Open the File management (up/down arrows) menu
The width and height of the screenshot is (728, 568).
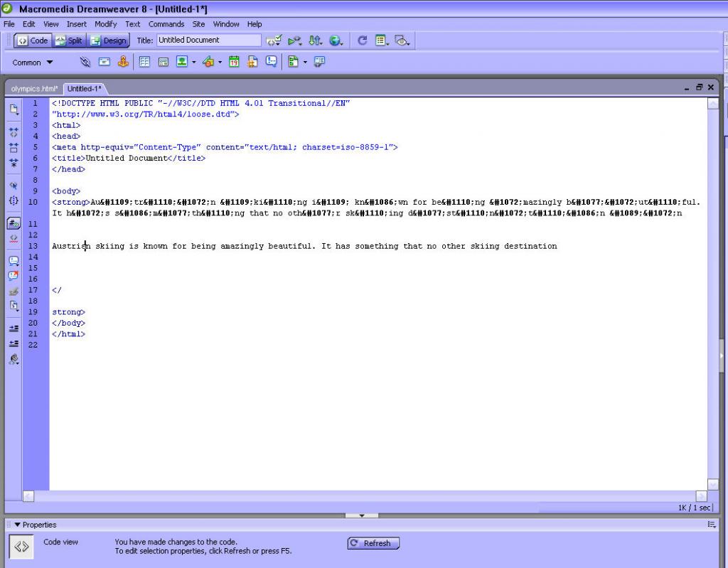[x=315, y=41]
